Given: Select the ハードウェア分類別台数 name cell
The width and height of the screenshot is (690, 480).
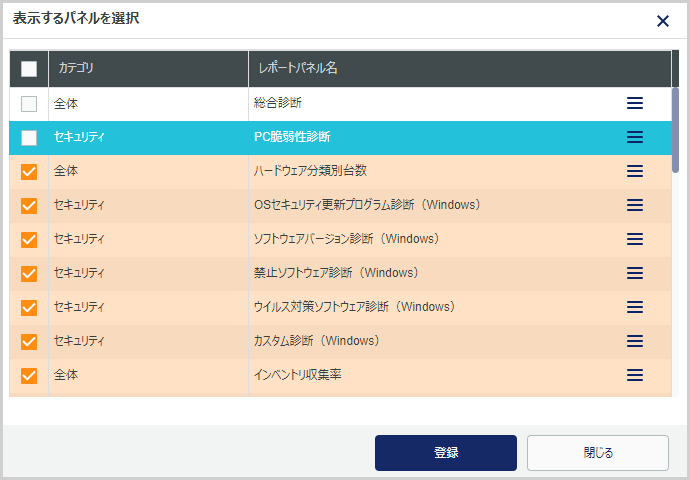Looking at the screenshot, I should click(x=460, y=171).
